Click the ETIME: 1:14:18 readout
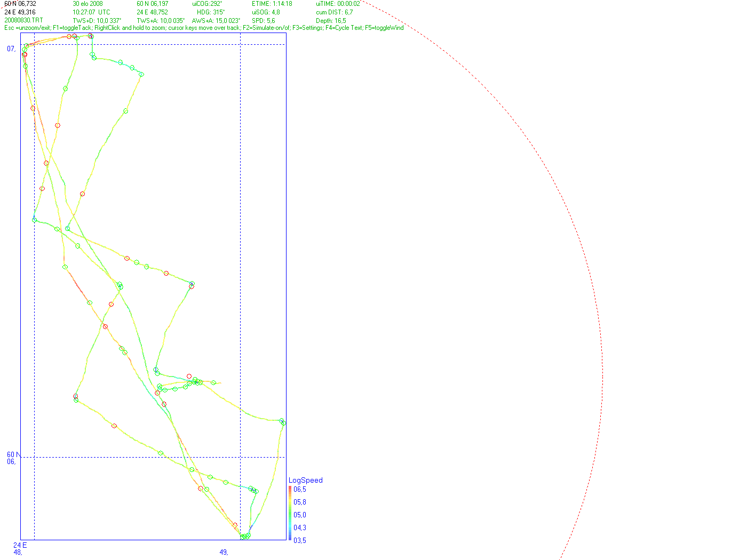This screenshot has width=747, height=560. click(272, 4)
